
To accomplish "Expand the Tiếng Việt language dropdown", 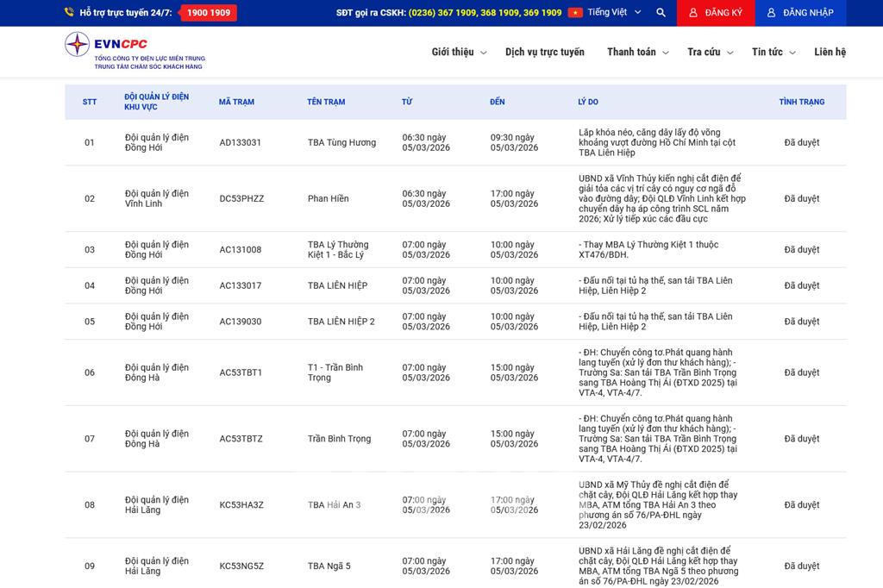I will (x=614, y=13).
